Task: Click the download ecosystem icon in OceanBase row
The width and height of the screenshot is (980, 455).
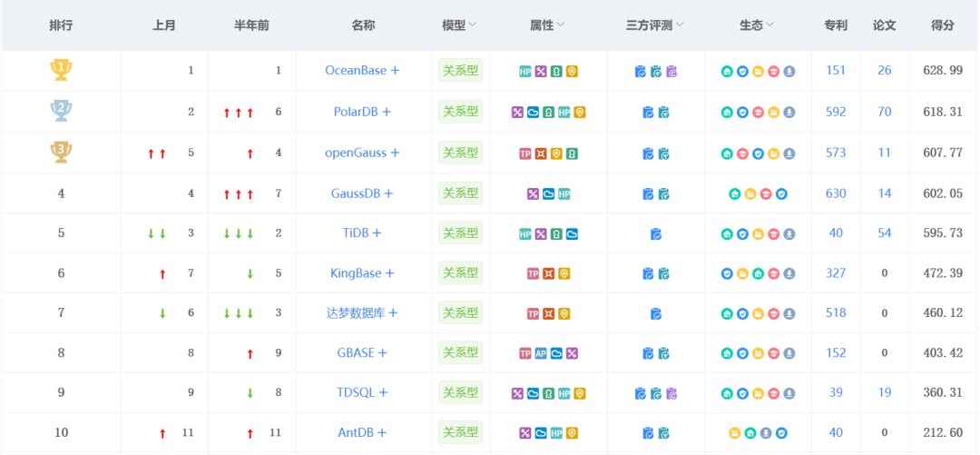Action: [x=789, y=72]
